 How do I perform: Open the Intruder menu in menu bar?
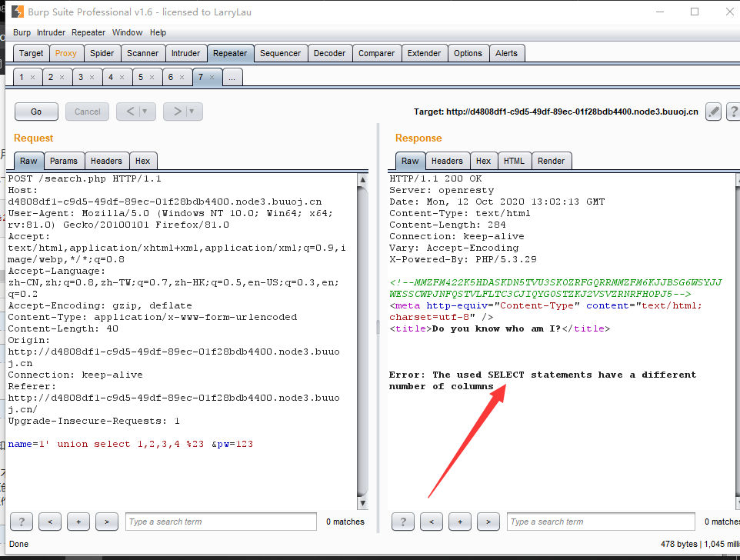tap(51, 32)
